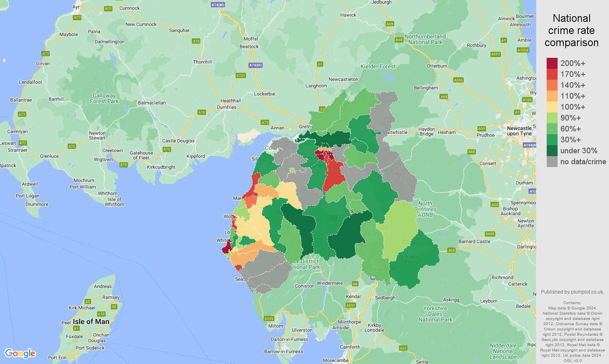The width and height of the screenshot is (609, 364).
Task: Click the A696 road shield near Otterburn
Action: [x=458, y=80]
